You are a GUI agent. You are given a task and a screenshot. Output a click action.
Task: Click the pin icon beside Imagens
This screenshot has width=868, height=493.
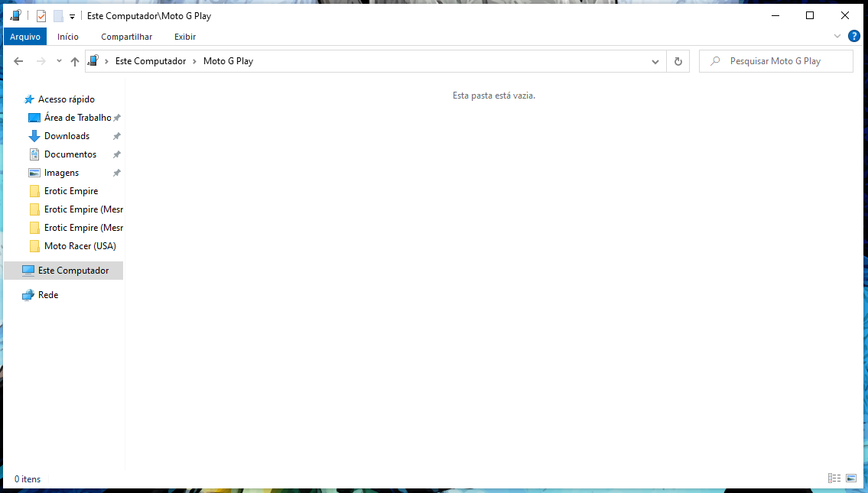117,174
